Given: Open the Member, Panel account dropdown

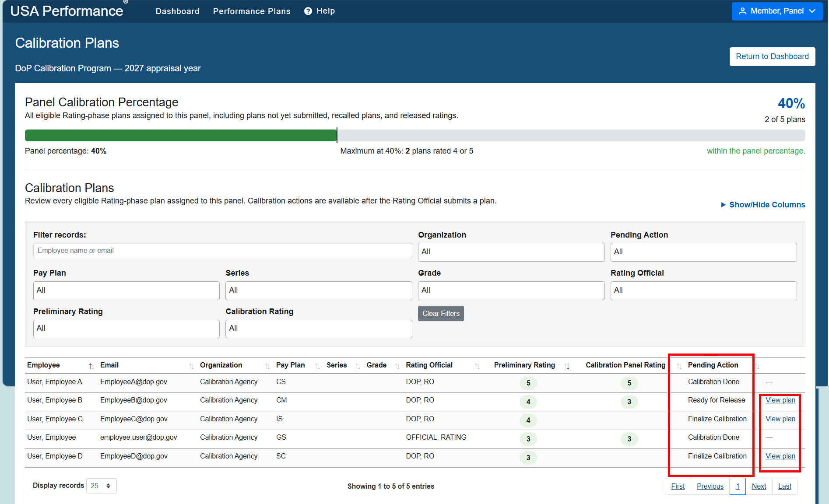Looking at the screenshot, I should (777, 11).
